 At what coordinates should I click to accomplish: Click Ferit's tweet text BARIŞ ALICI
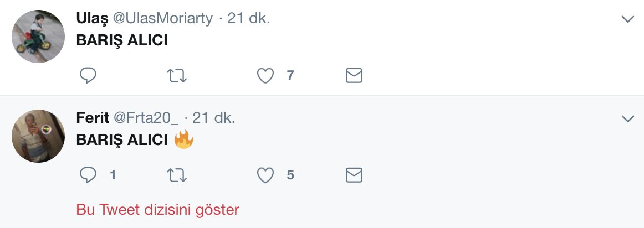[122, 140]
